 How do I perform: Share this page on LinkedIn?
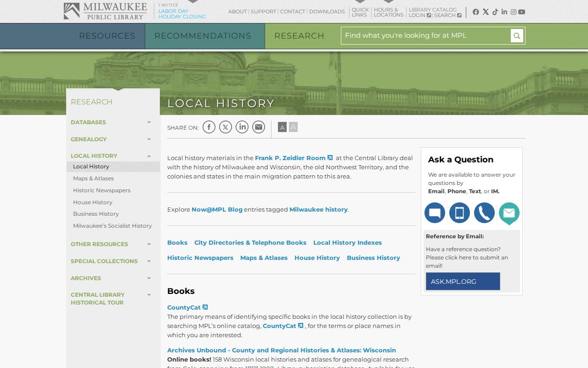pyautogui.click(x=242, y=127)
